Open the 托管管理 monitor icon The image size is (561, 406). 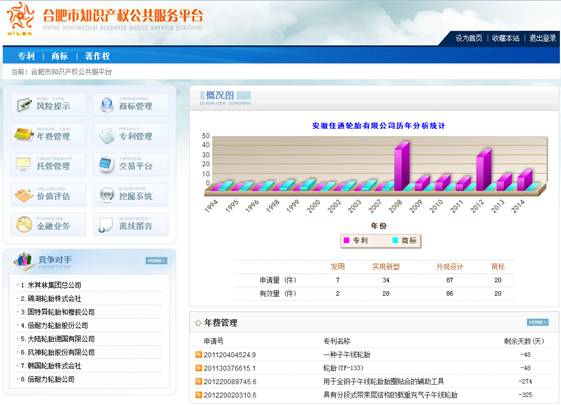point(24,165)
